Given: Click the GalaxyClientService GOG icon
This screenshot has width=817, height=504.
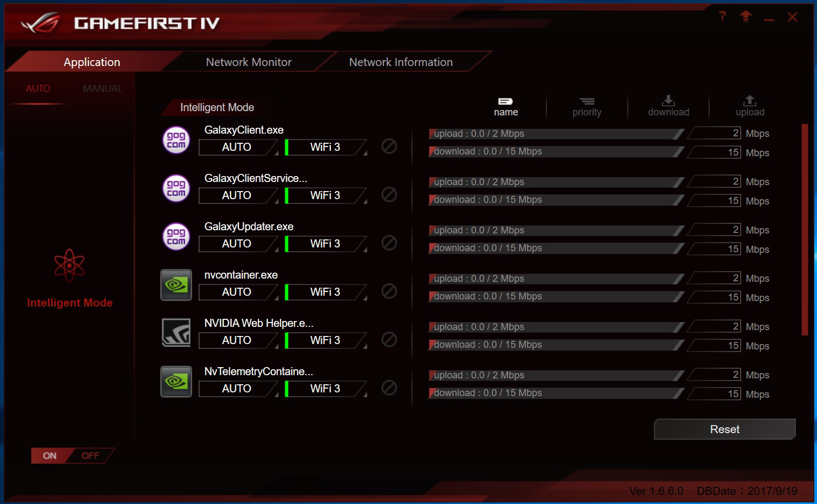Looking at the screenshot, I should tap(176, 188).
